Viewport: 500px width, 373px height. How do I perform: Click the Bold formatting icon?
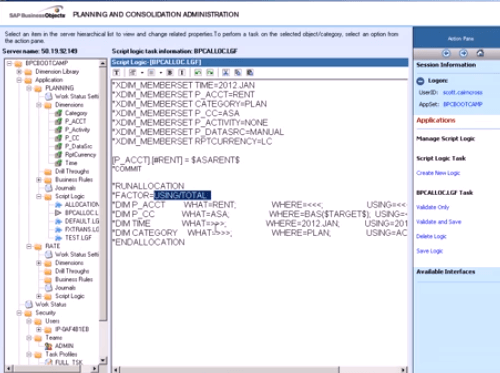[x=170, y=72]
